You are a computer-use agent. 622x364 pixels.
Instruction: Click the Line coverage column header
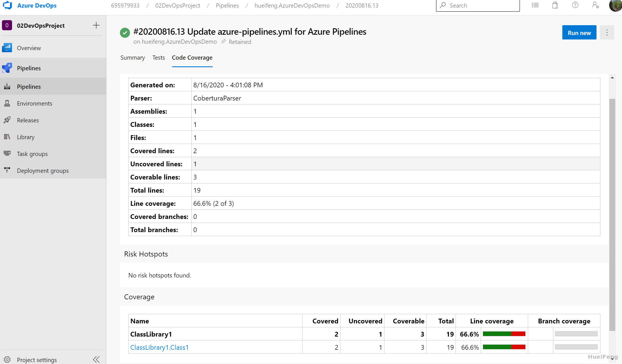[x=492, y=321]
